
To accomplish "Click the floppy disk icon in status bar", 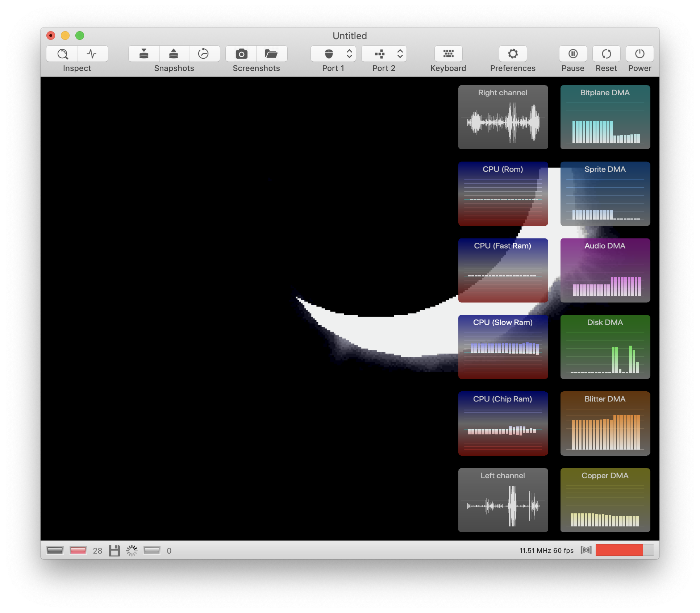I will (x=114, y=551).
